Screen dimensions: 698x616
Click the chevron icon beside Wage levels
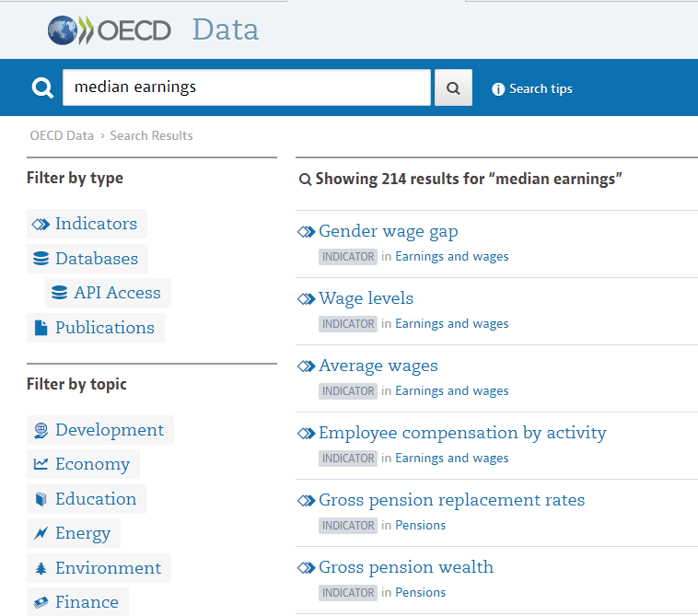tap(307, 298)
